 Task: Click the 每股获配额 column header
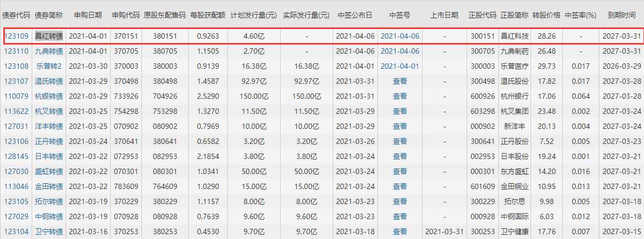click(208, 15)
